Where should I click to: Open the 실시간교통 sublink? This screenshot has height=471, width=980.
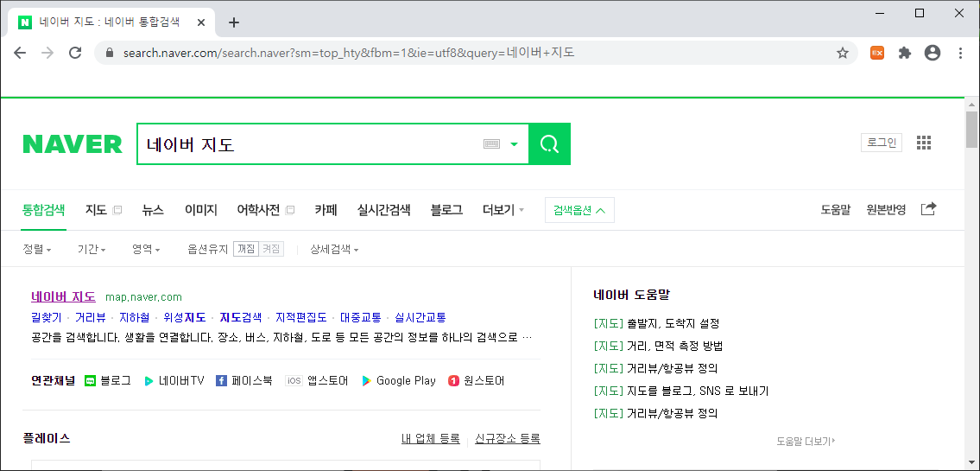coord(420,317)
